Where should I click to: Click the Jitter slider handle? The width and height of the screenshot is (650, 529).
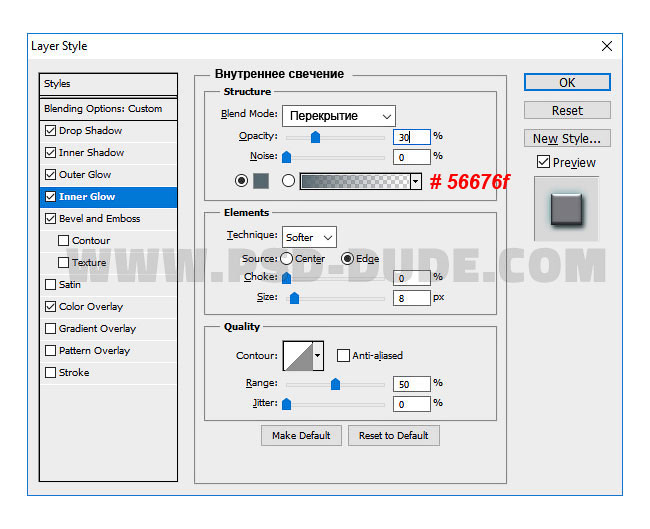click(286, 404)
